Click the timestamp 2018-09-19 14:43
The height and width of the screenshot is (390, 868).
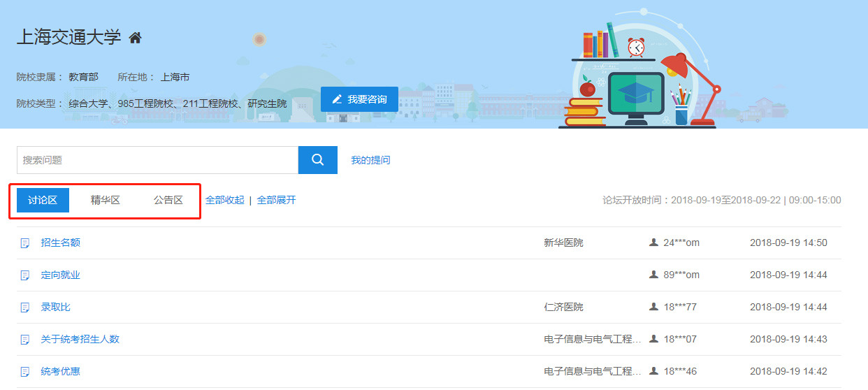pos(788,339)
